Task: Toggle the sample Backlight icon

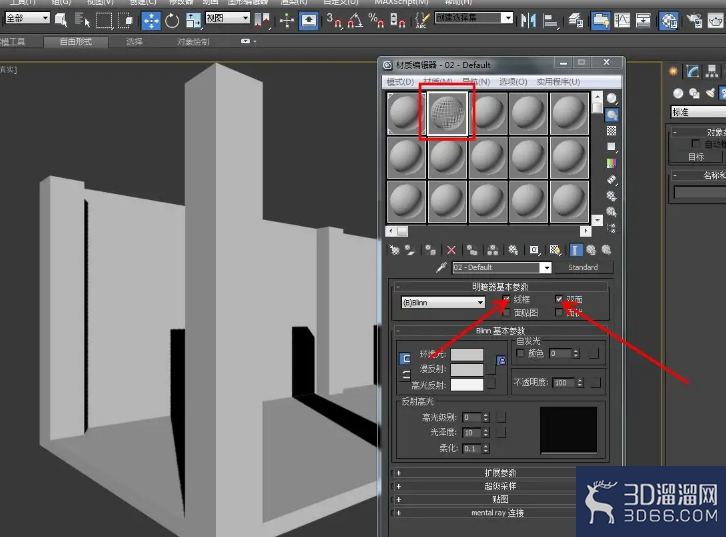Action: tap(612, 115)
